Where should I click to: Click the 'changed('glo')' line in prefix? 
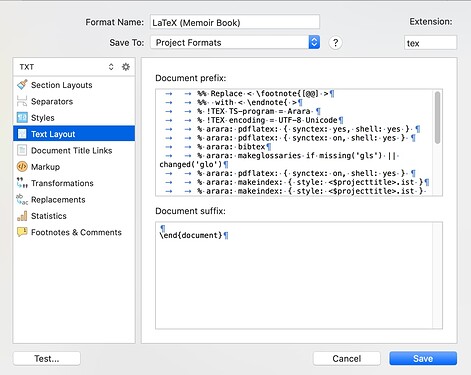(193, 164)
